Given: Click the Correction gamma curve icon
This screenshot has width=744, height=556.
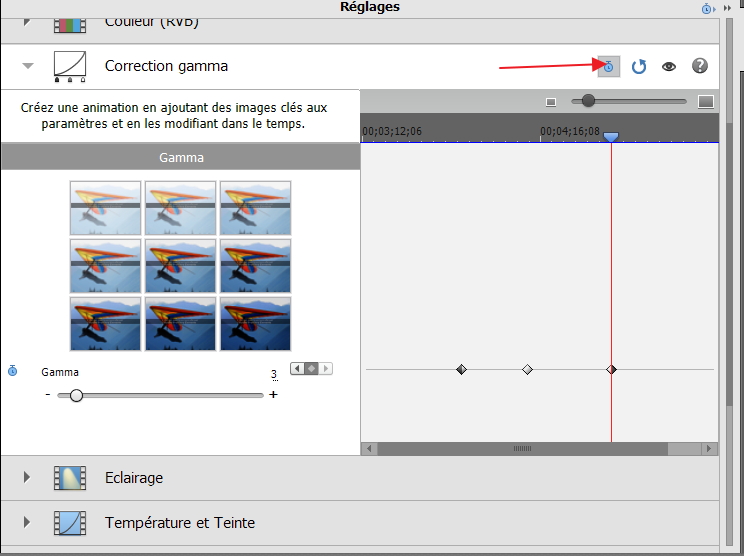Looking at the screenshot, I should 70,66.
